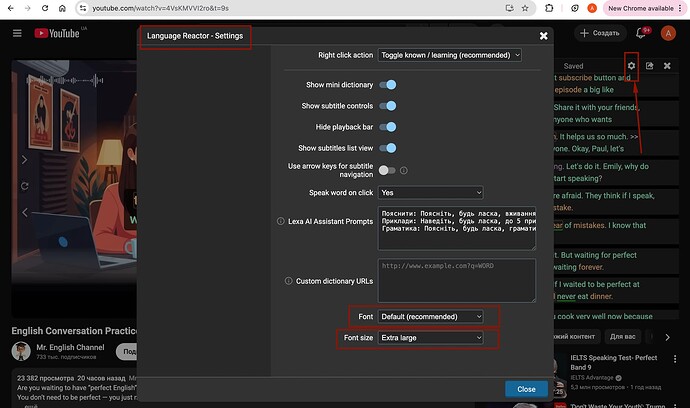Open the Right click action dropdown

coord(449,55)
